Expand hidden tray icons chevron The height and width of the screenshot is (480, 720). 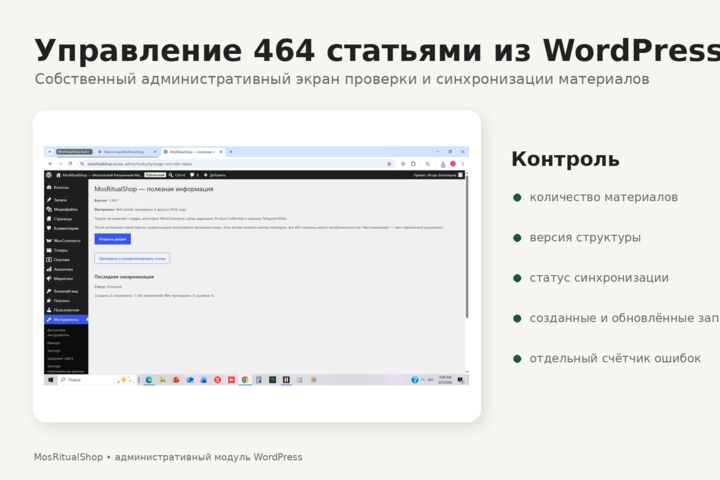coord(423,380)
